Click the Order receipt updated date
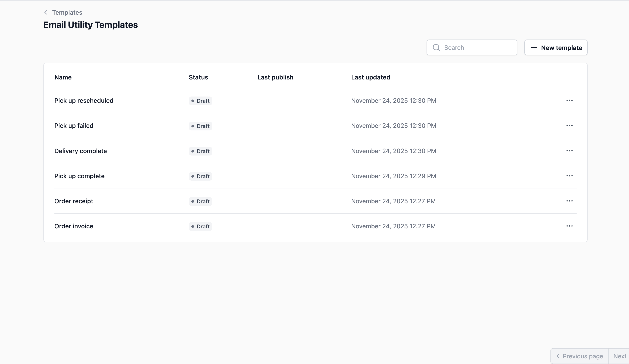 tap(393, 201)
